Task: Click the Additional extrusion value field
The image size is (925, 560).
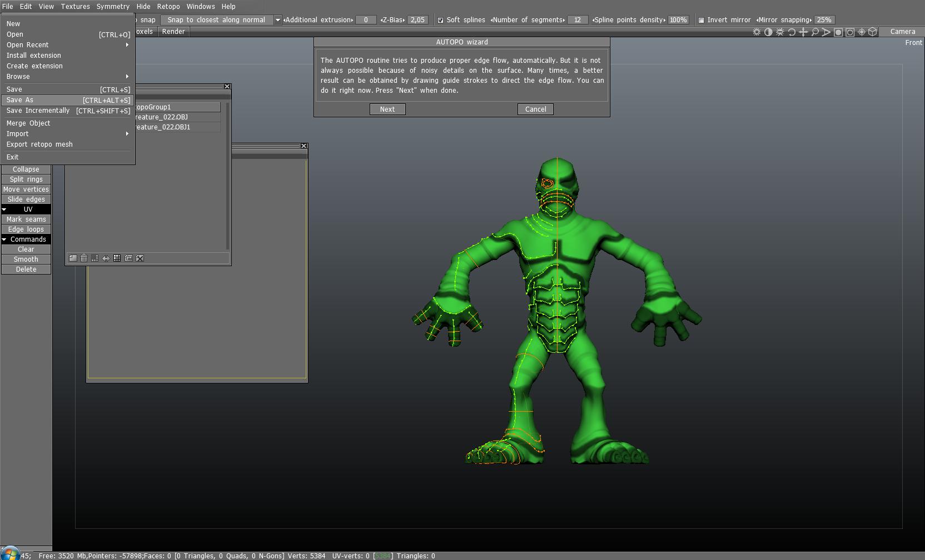Action: 366,20
